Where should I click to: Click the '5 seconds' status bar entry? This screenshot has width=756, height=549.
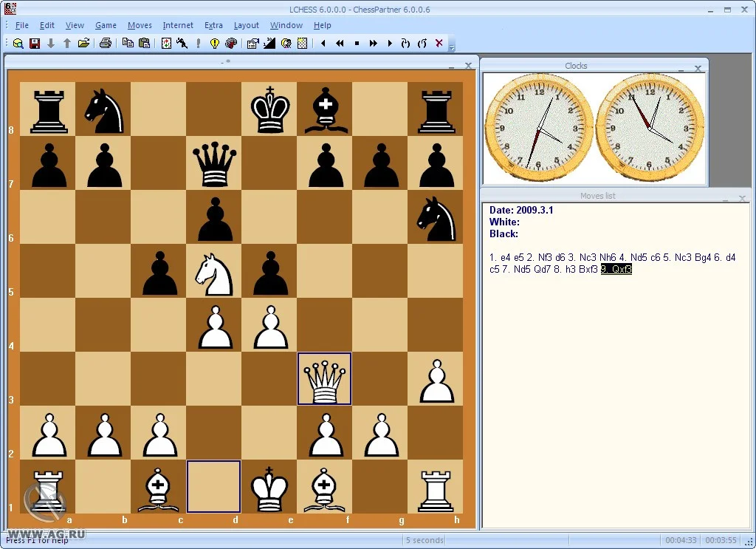coord(425,540)
